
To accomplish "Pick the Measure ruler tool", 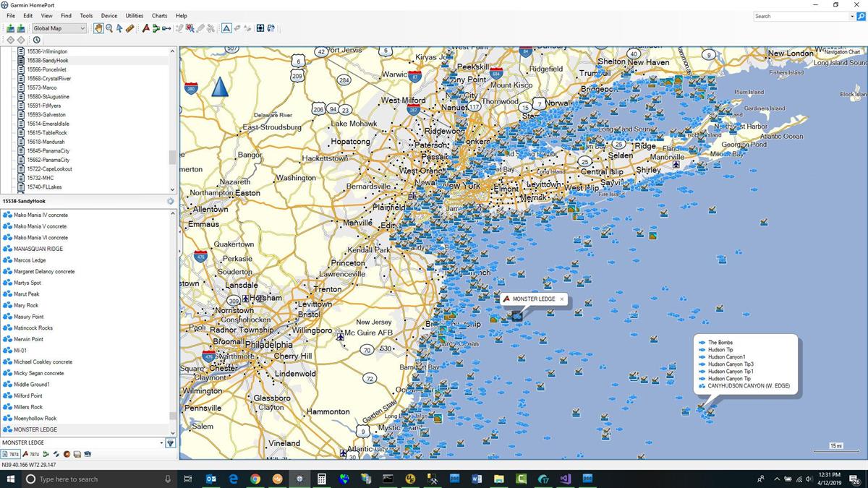I will (130, 28).
